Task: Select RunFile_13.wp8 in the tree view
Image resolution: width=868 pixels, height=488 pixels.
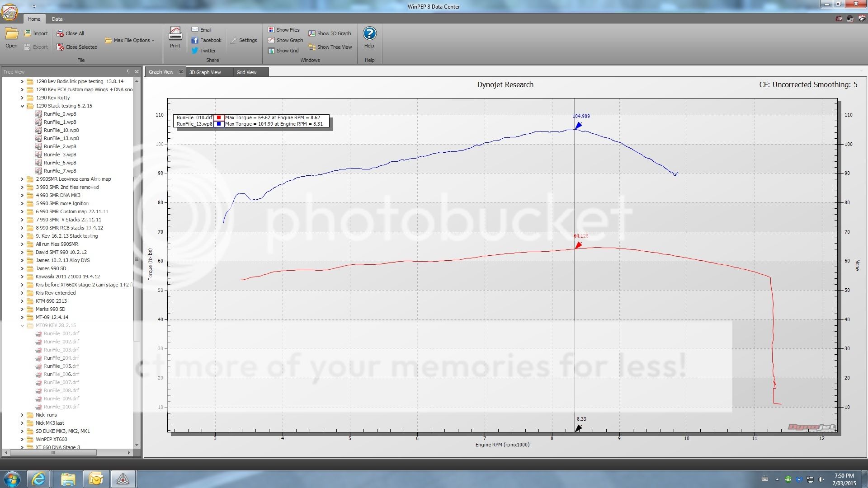Action: [61, 138]
